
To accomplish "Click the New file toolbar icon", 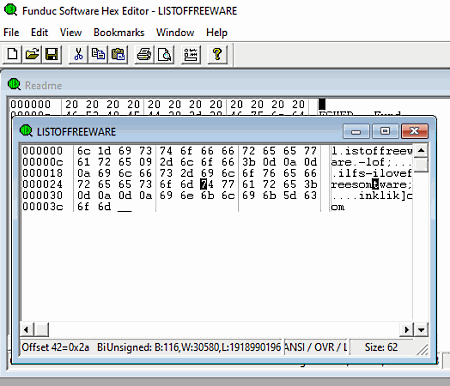I will 12,54.
